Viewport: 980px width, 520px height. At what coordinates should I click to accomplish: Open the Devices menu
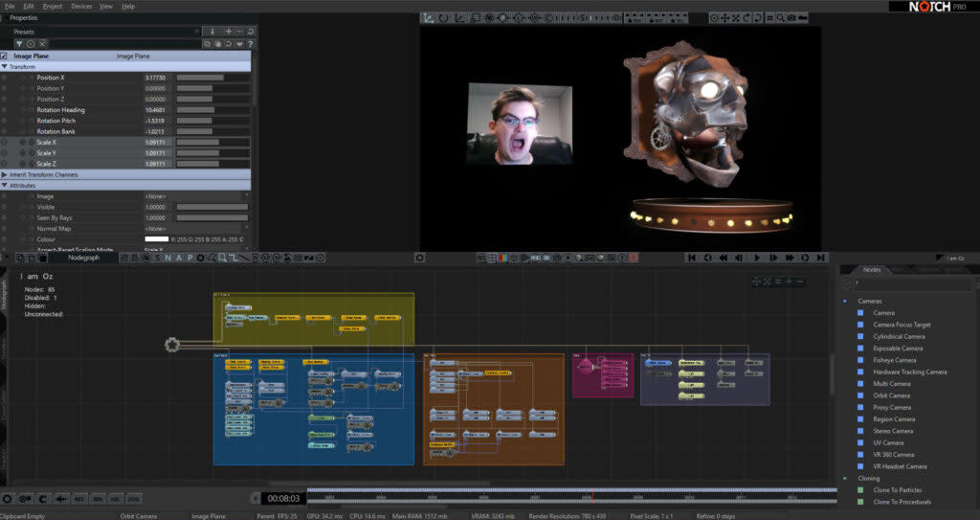tap(81, 6)
